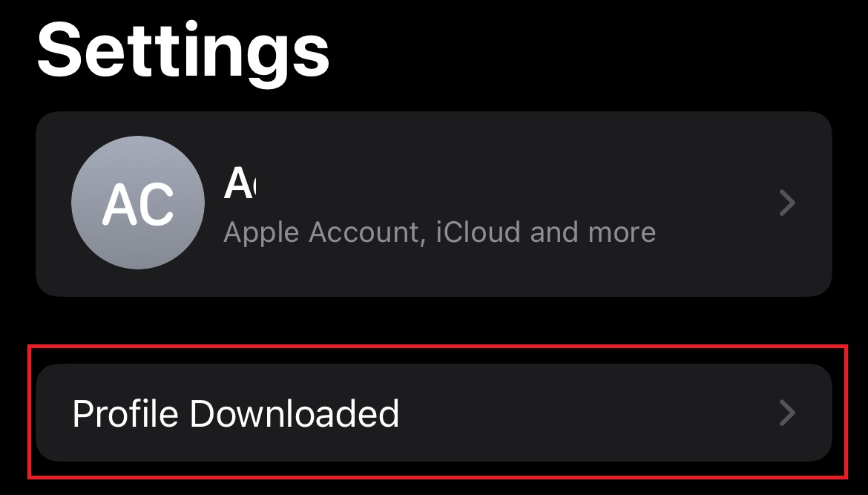The width and height of the screenshot is (868, 495).
Task: Click the "Profile Downloaded" text label
Action: 236,413
